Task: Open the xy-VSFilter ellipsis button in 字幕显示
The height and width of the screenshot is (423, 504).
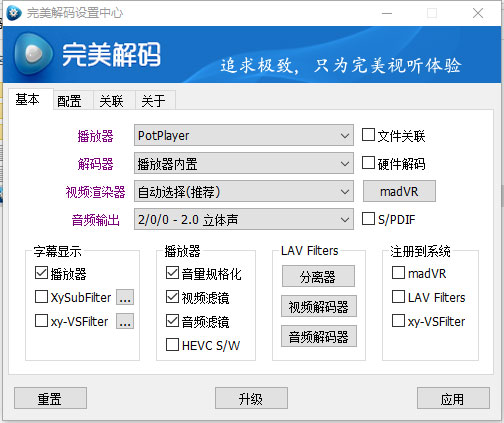Action: click(125, 321)
